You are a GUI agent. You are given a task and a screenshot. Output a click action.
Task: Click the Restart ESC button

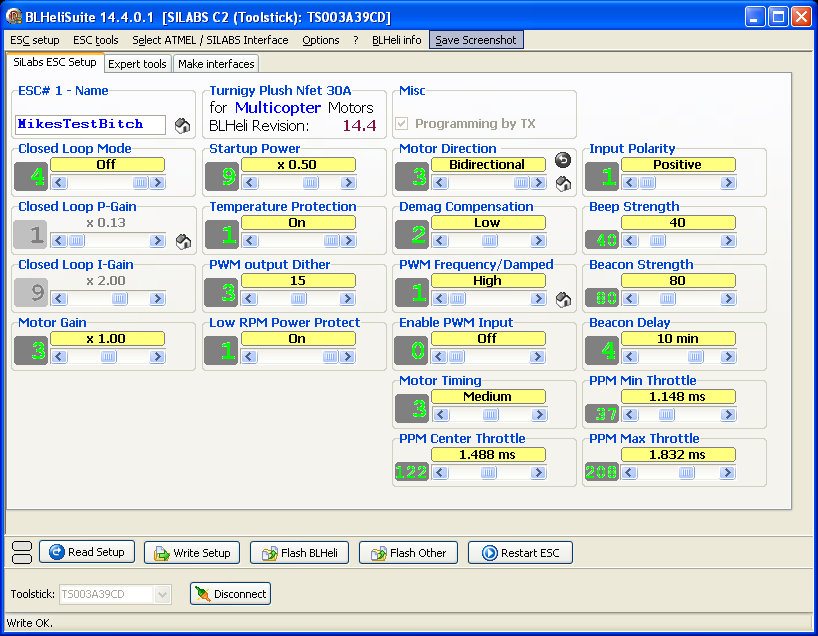pyautogui.click(x=520, y=553)
